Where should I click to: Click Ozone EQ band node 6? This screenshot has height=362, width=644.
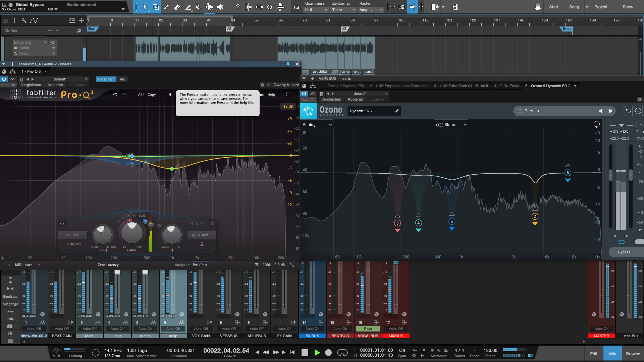click(x=568, y=173)
